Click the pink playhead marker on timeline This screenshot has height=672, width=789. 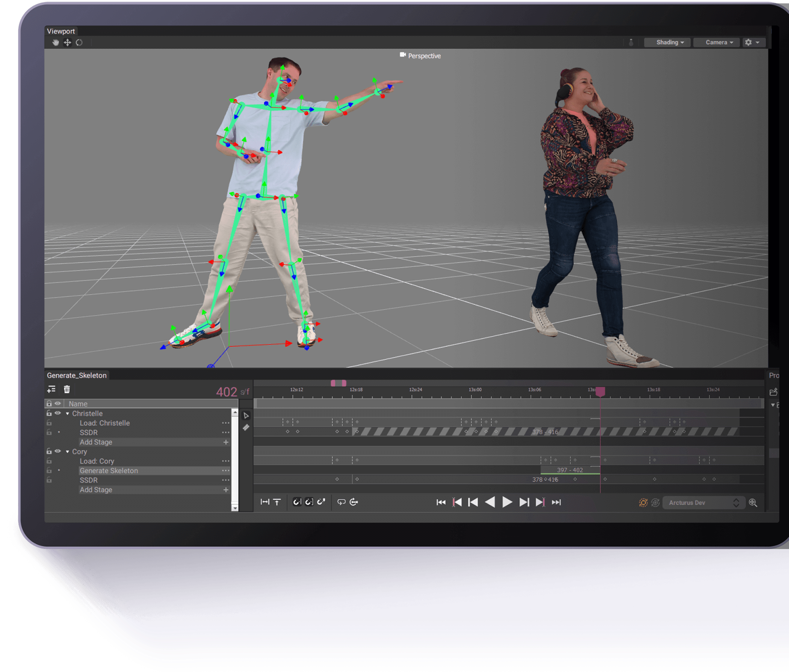[600, 392]
